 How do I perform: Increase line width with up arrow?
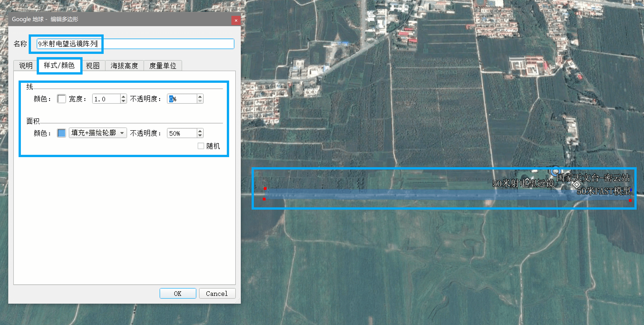tap(123, 97)
